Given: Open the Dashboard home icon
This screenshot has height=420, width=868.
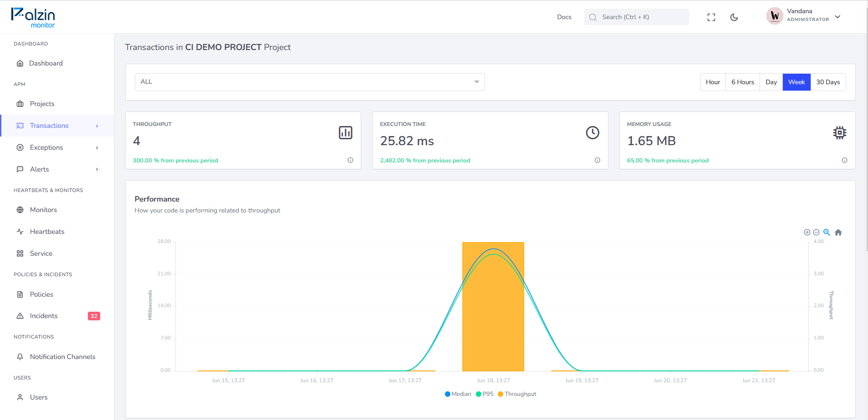Looking at the screenshot, I should click(20, 63).
